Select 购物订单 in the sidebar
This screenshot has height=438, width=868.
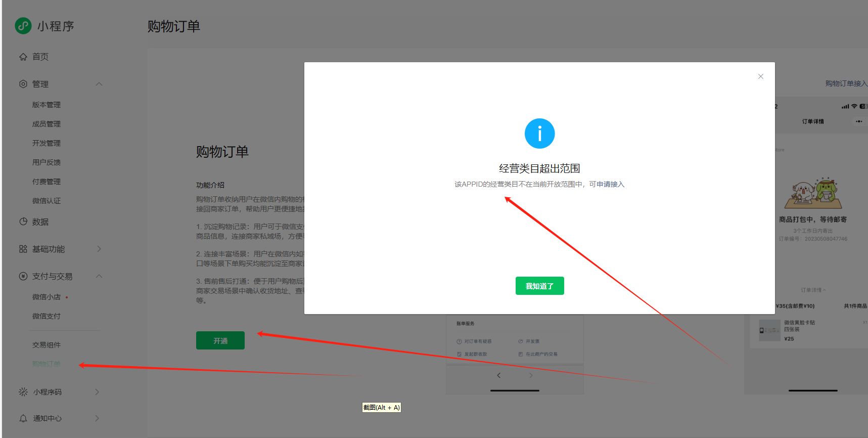(47, 364)
